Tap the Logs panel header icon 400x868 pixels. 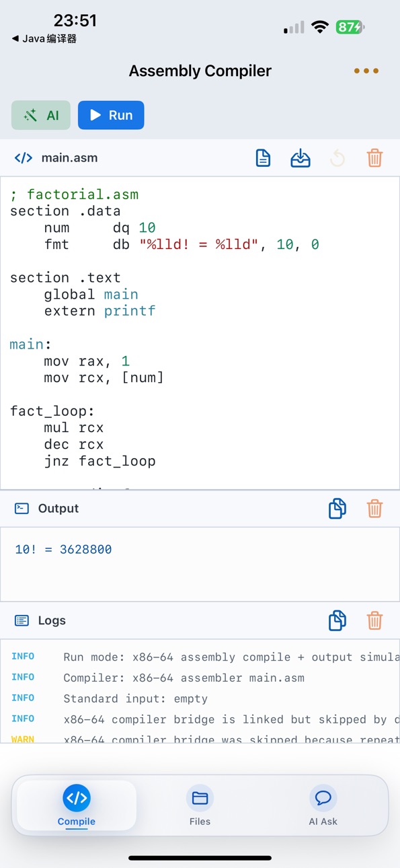click(x=22, y=620)
